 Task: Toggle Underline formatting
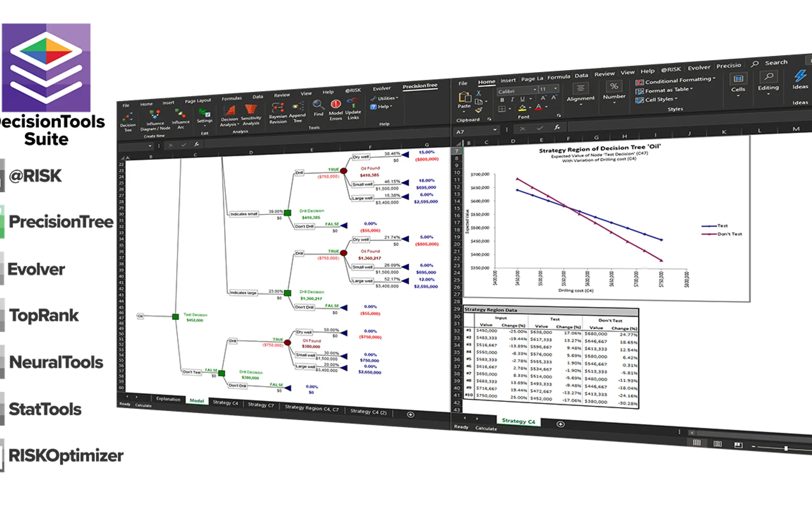click(522, 99)
